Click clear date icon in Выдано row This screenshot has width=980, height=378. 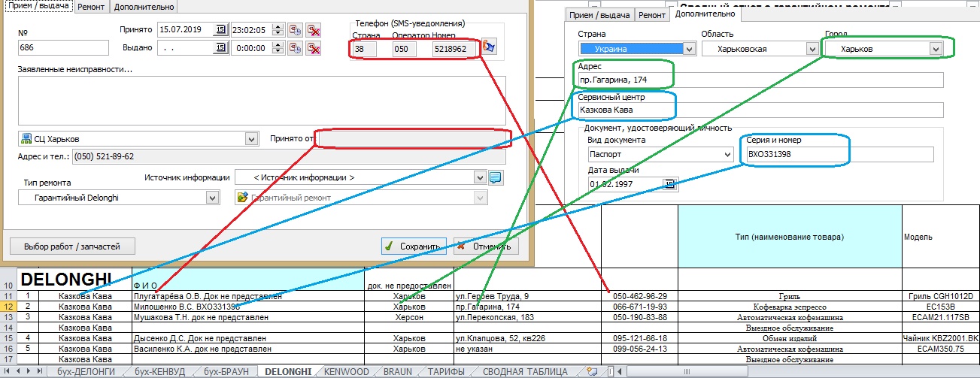pos(313,48)
